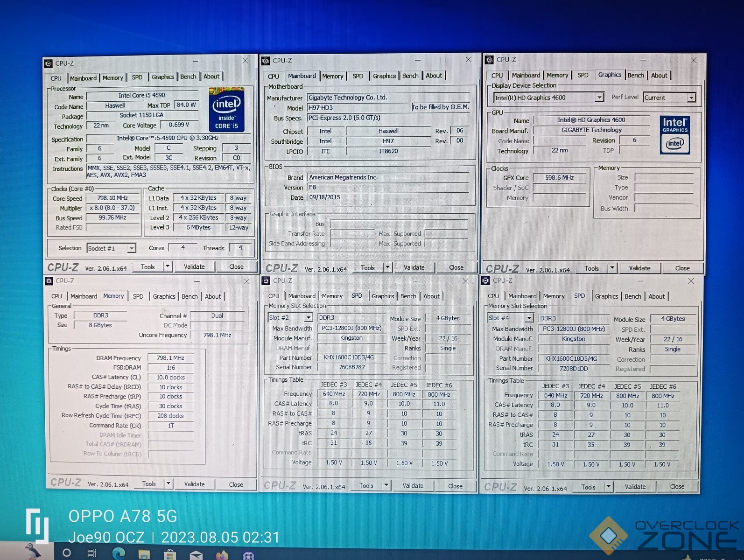
Task: Open the Mail app from the taskbar
Action: point(196,554)
